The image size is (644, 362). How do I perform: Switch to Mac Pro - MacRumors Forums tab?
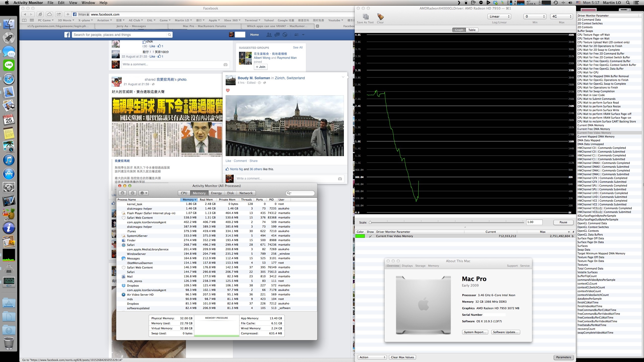204,26
